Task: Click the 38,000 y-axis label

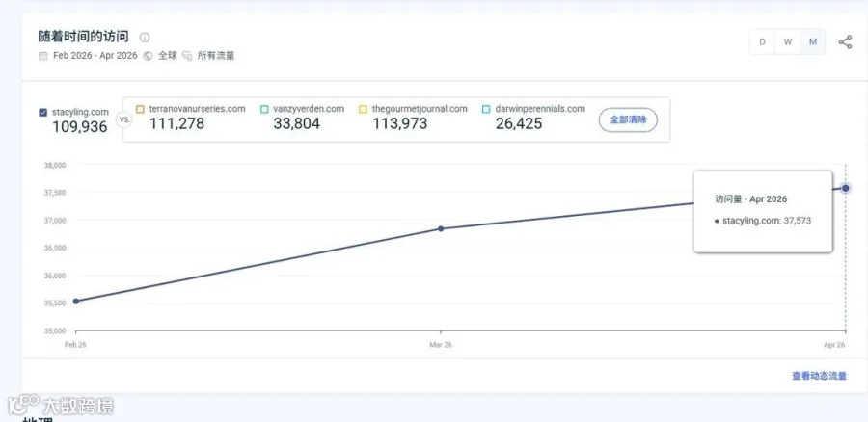Action: click(x=55, y=165)
